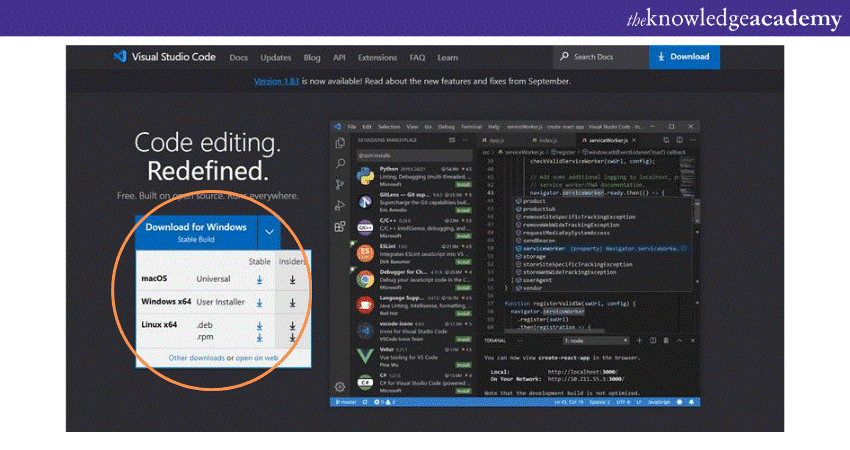Click the Download for Windows button

pyautogui.click(x=196, y=232)
